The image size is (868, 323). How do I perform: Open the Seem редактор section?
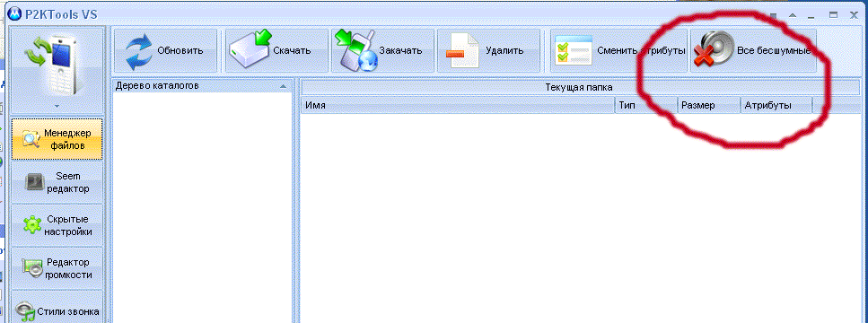click(x=57, y=182)
